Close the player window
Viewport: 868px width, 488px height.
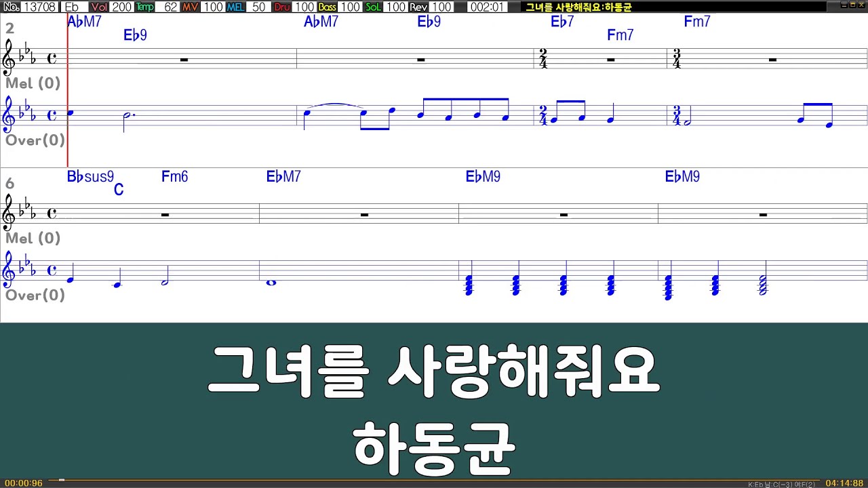862,5
